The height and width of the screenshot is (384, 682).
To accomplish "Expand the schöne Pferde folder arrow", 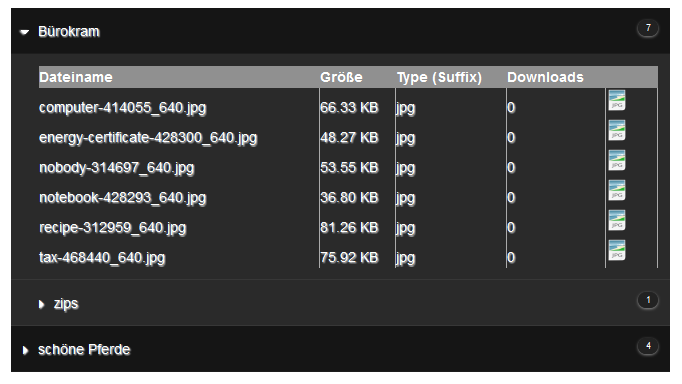I will (25, 350).
